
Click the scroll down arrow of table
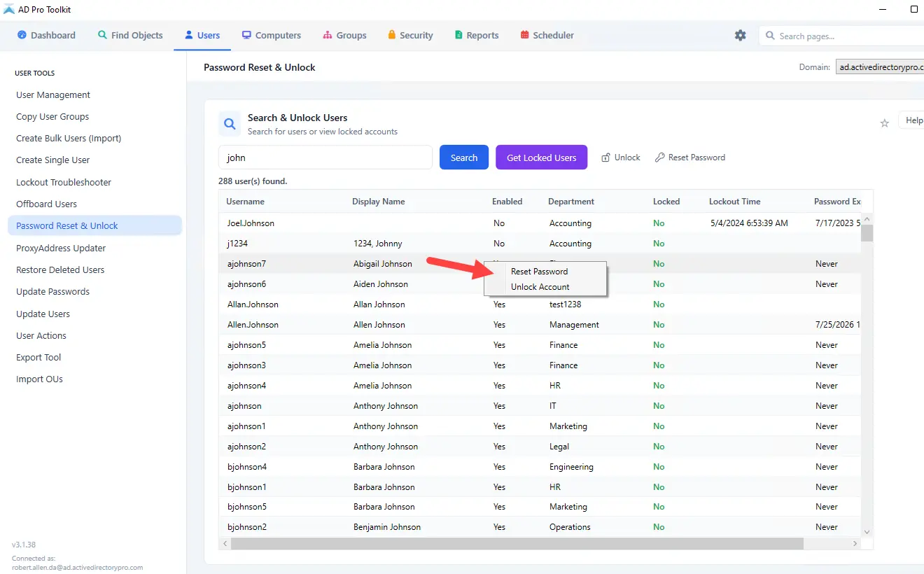[x=867, y=532]
